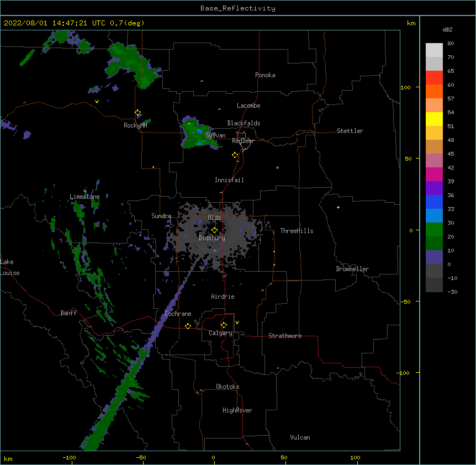
Task: Click the yellow diamond marker over Calgary
Action: coord(224,325)
